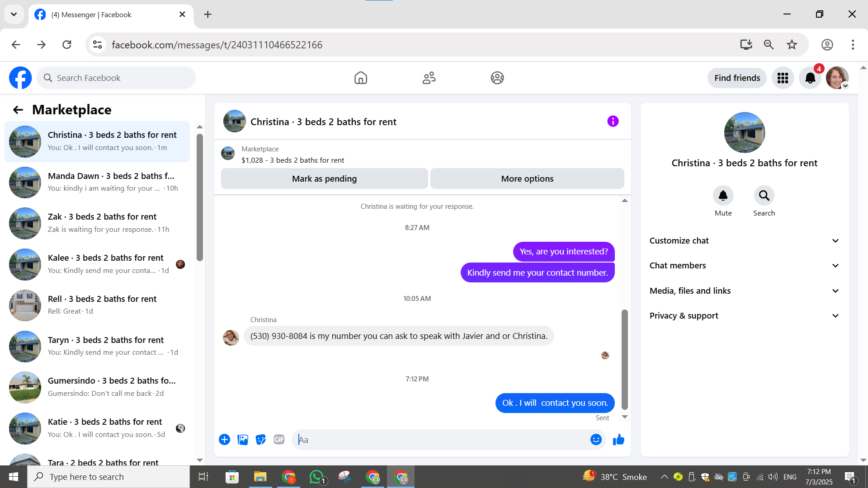Open more actions plus icon in composer
Image resolution: width=868 pixels, height=488 pixels.
(224, 440)
